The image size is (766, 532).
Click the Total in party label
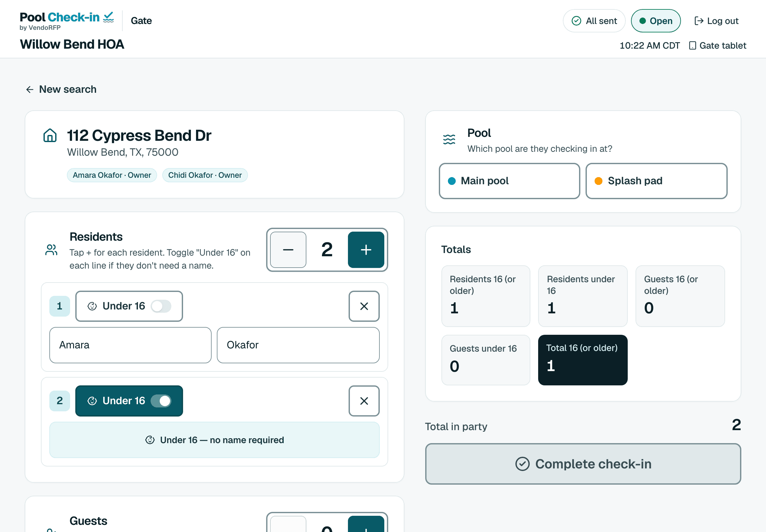(456, 426)
